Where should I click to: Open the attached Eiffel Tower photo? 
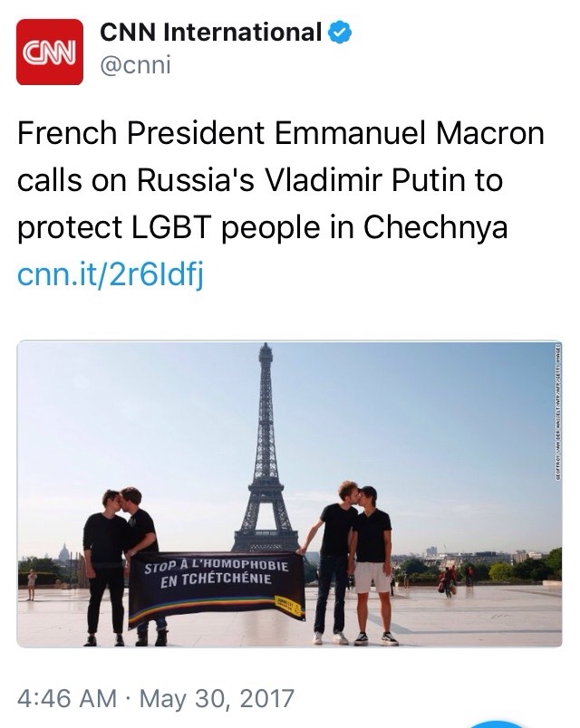pos(289,493)
